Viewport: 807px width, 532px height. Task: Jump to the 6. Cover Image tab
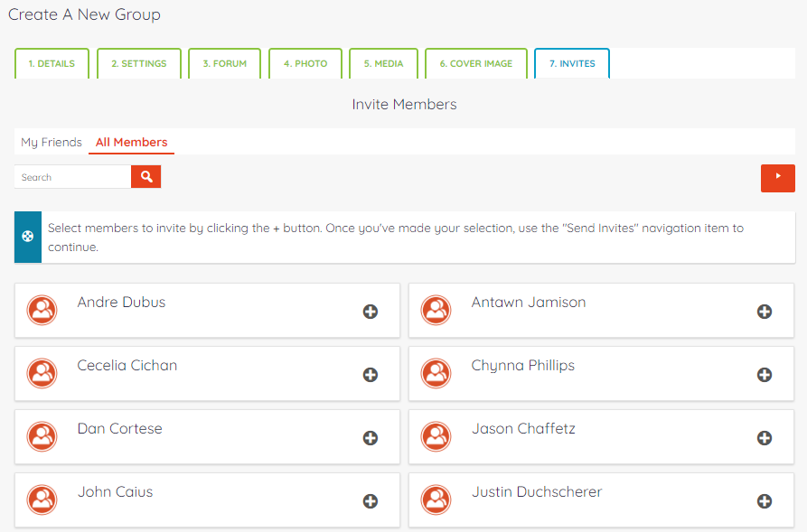click(x=475, y=64)
